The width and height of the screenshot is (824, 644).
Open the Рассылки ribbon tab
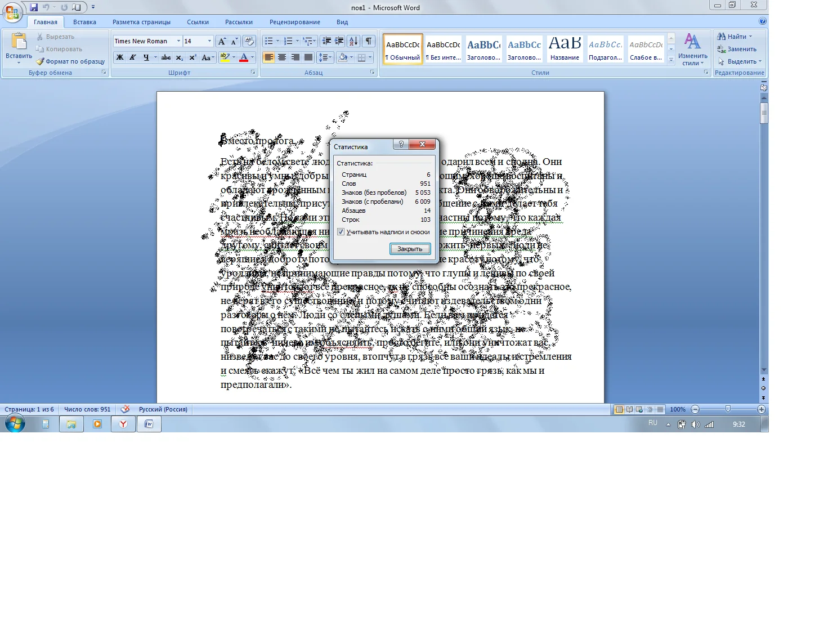point(239,22)
